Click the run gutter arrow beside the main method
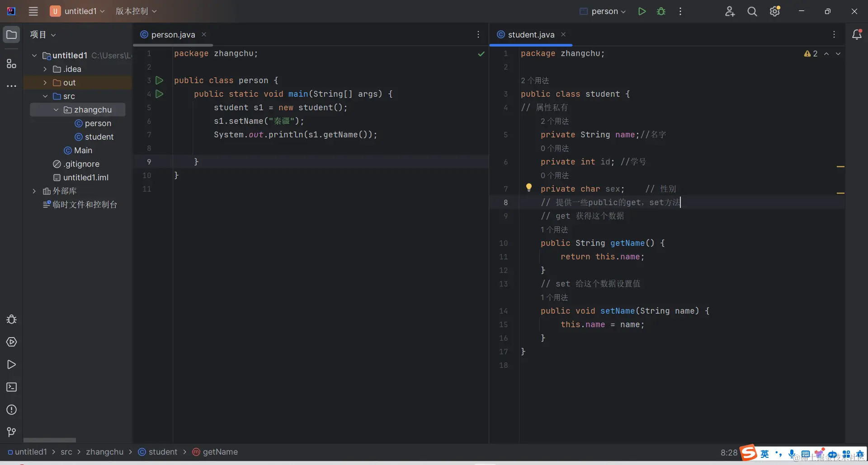Image resolution: width=868 pixels, height=465 pixels. point(159,94)
